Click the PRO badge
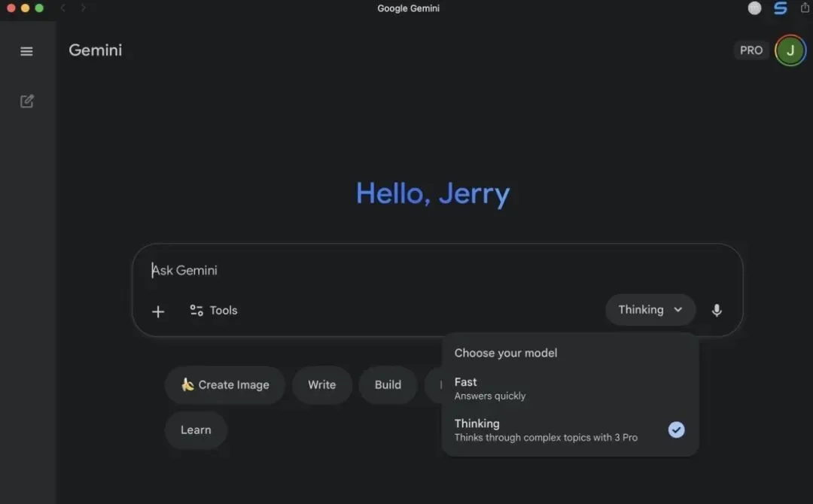 751,50
